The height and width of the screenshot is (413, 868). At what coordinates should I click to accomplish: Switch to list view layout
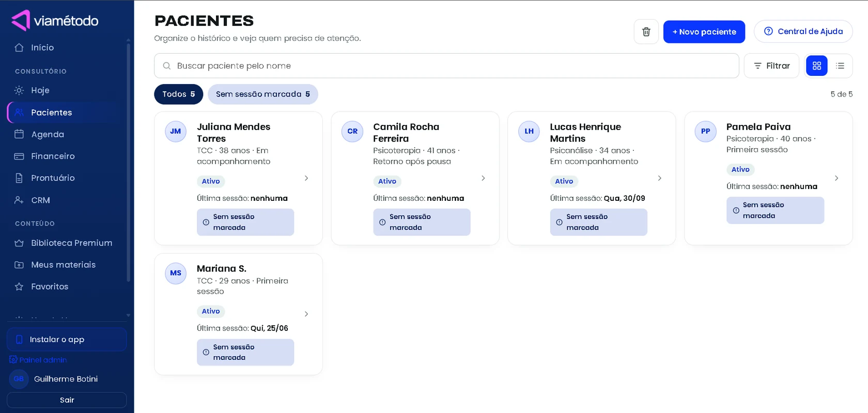[840, 66]
